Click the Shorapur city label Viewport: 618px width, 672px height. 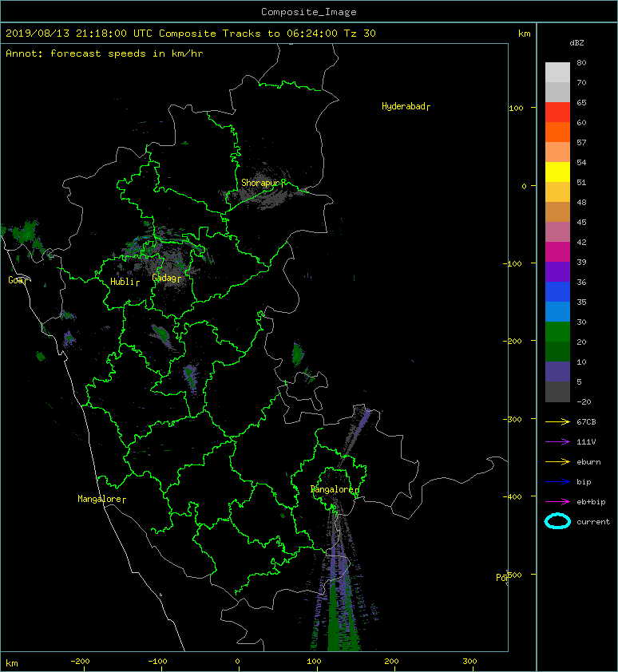259,183
